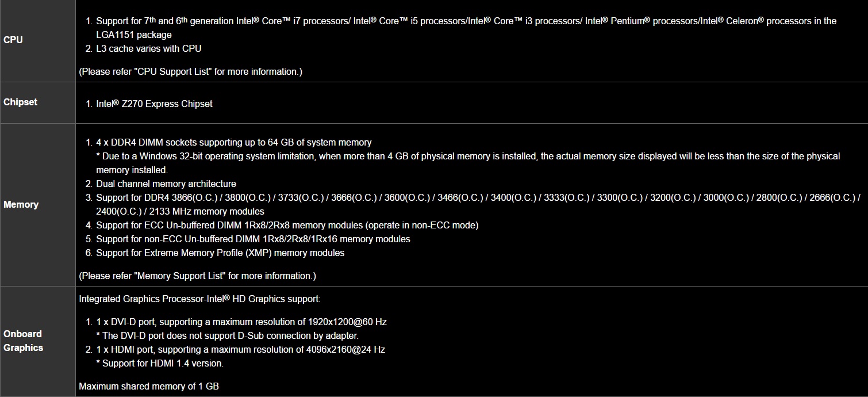The width and height of the screenshot is (868, 397).
Task: Click the Extreme Memory Profile (XMP) line
Action: [x=220, y=253]
